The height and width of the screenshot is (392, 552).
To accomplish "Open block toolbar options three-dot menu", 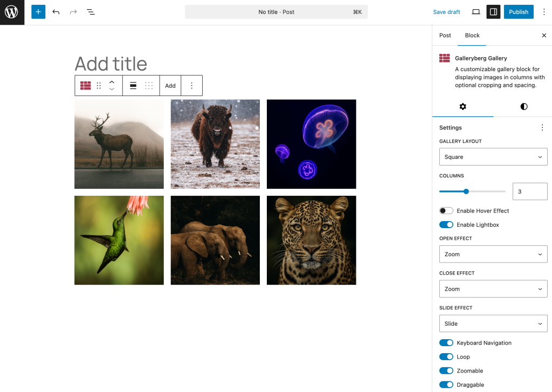I will pos(191,86).
